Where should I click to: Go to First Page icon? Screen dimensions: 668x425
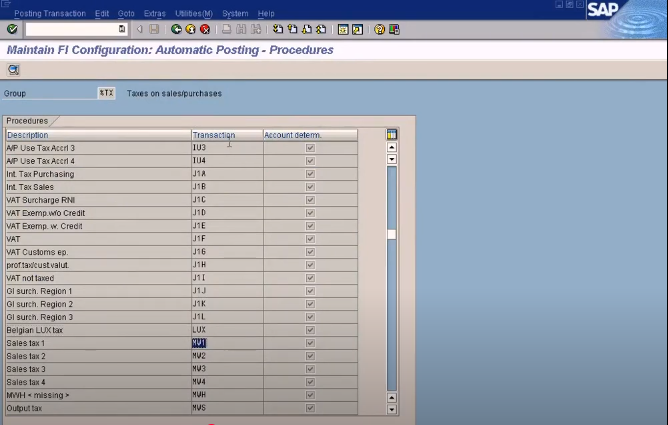coord(278,29)
